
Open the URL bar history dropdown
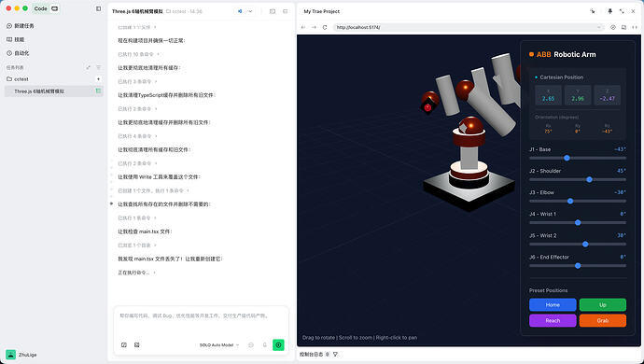point(599,27)
